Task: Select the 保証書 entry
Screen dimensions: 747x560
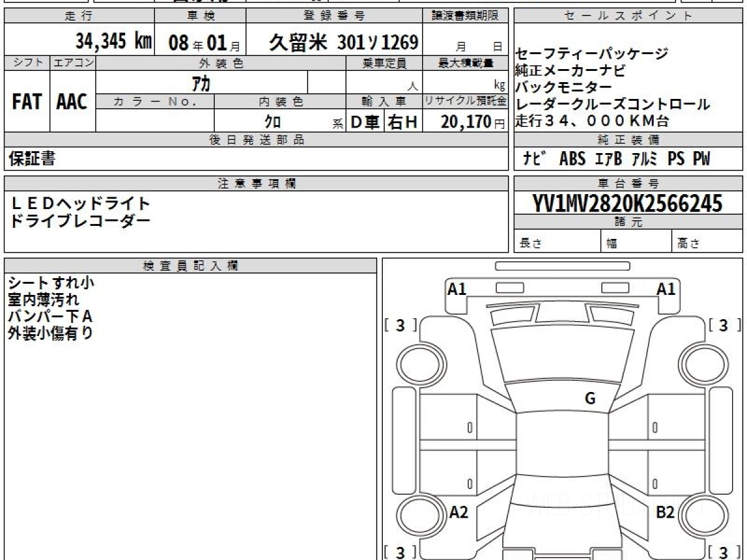Action: 32,159
